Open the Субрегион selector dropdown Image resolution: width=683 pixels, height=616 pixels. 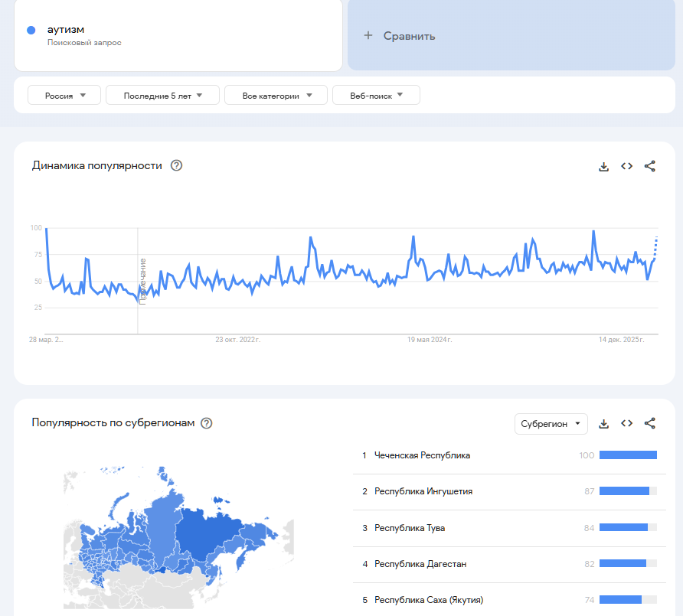tap(551, 423)
